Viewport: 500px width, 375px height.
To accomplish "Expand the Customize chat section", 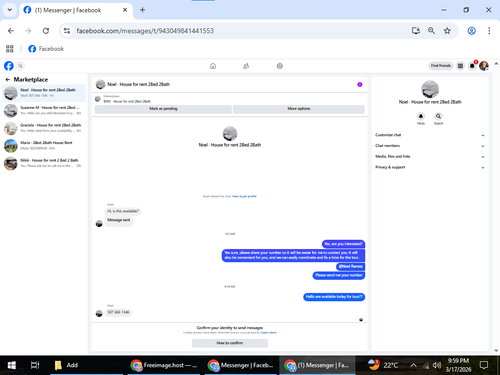I will coord(430,135).
